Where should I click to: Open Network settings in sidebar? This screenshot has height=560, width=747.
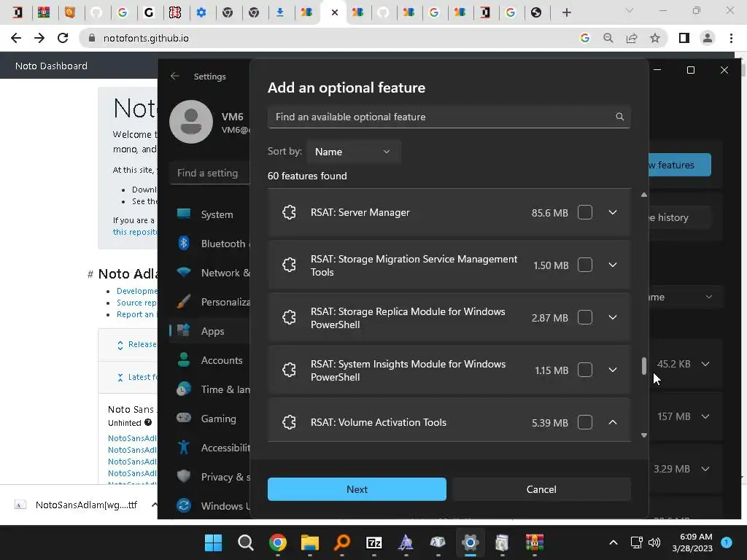[209, 273]
